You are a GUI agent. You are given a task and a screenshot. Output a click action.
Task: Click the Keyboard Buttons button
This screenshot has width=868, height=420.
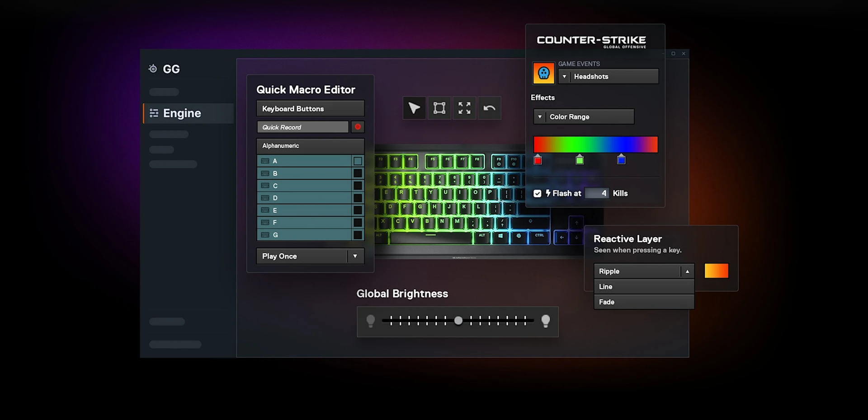coord(310,108)
